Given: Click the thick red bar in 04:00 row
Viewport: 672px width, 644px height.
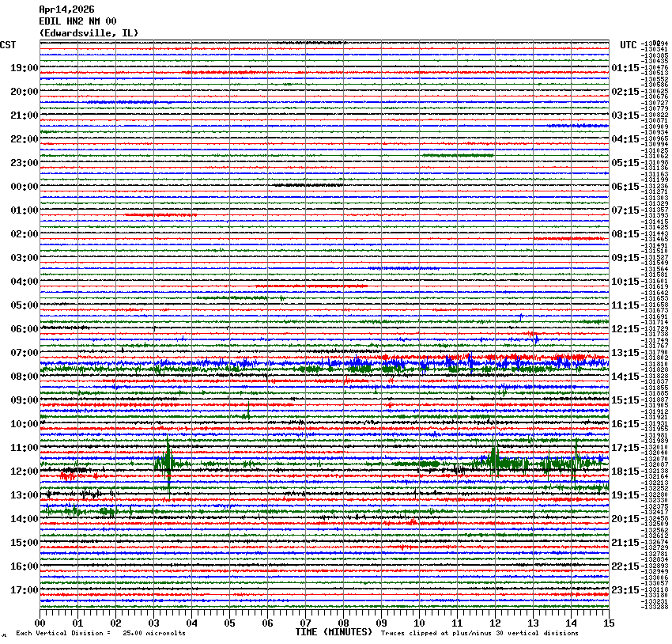Looking at the screenshot, I should pyautogui.click(x=311, y=286).
